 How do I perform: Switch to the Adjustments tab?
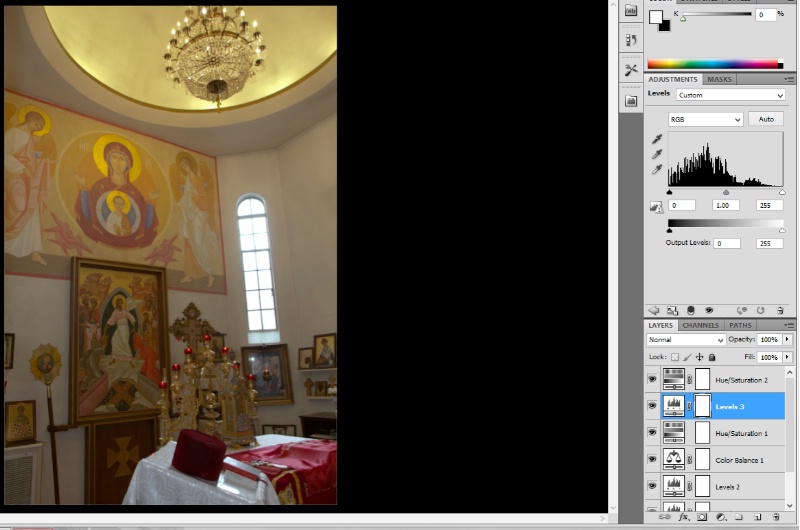pyautogui.click(x=672, y=80)
